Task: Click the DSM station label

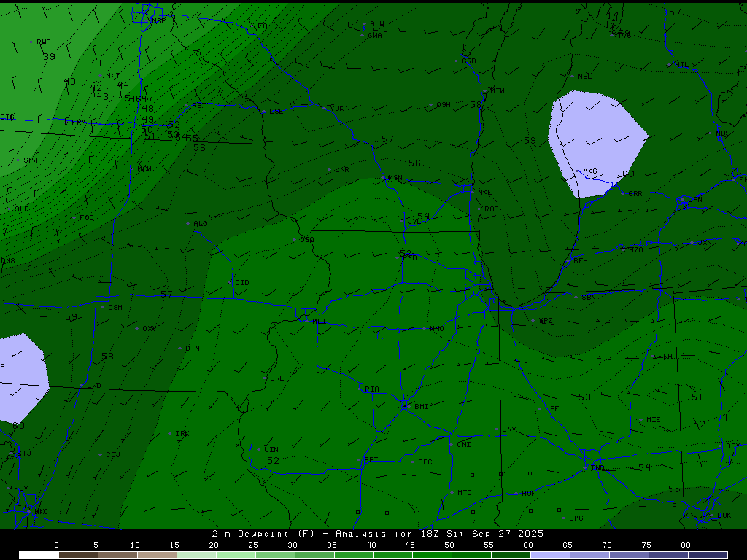Action: (115, 308)
